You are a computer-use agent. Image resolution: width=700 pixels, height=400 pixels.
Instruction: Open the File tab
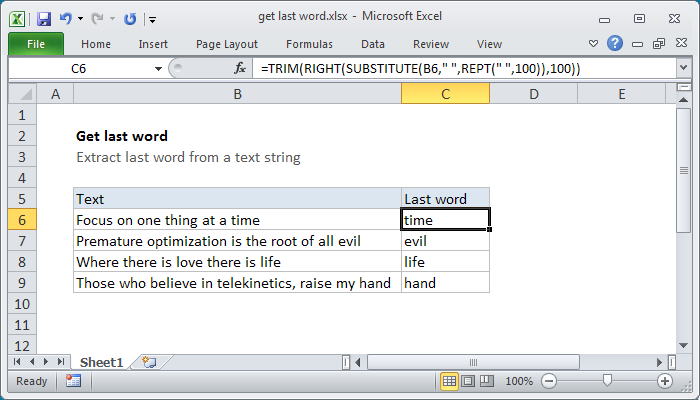[36, 44]
